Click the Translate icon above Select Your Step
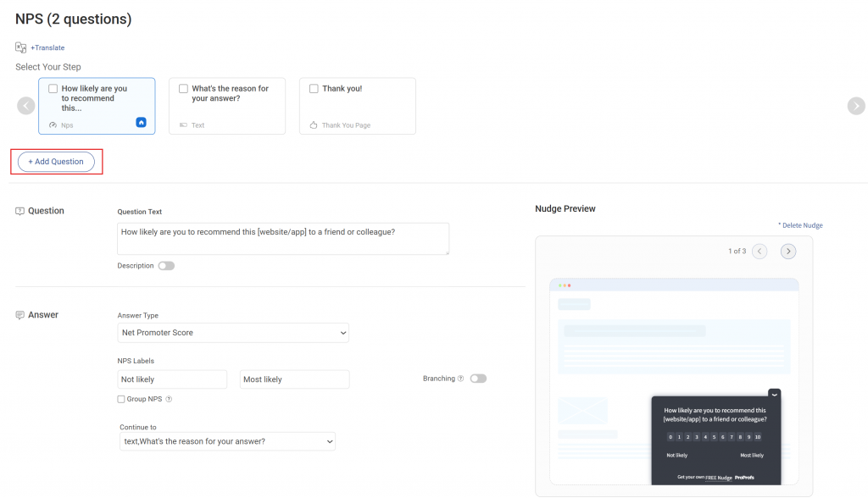Image resolution: width=868 pixels, height=498 pixels. tap(20, 47)
